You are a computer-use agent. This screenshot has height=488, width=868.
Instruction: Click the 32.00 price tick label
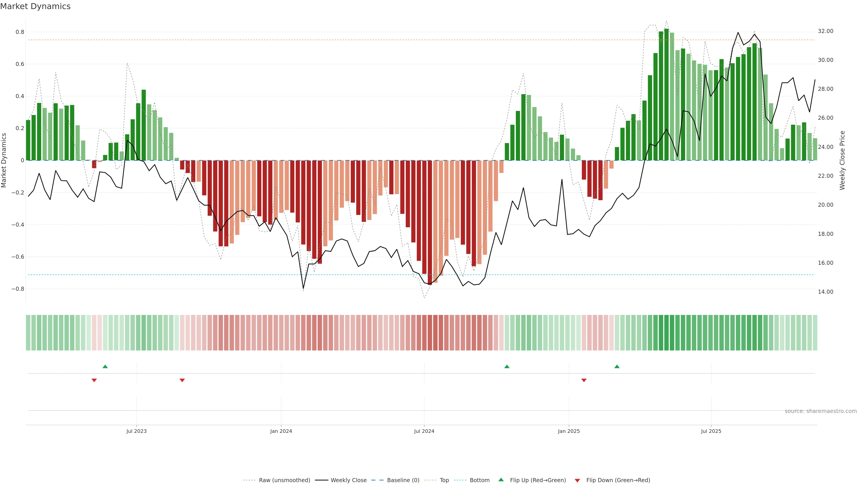click(x=825, y=31)
